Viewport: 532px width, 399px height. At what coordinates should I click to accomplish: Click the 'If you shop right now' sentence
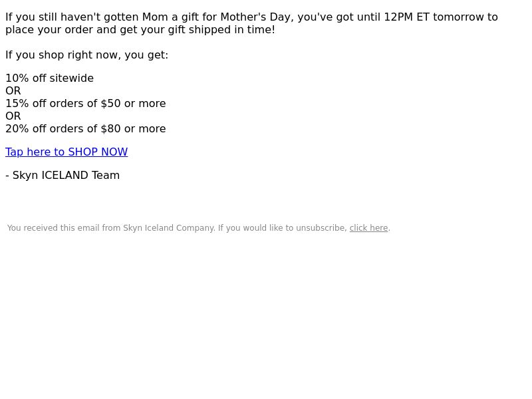coord(87,55)
